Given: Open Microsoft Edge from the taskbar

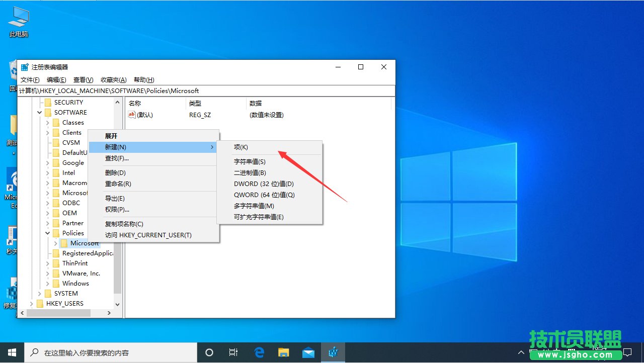Looking at the screenshot, I should 259,352.
